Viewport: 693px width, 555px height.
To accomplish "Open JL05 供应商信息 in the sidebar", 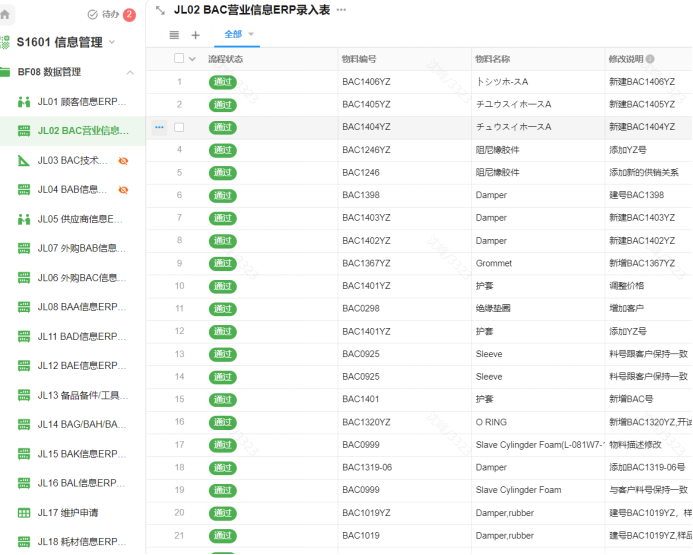I will [x=80, y=219].
